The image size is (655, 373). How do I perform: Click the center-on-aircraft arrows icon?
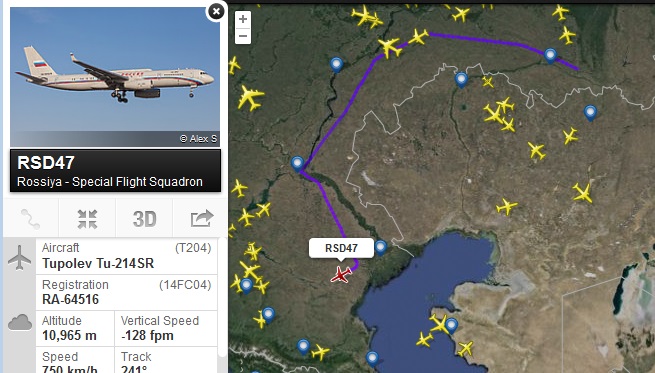tap(87, 218)
